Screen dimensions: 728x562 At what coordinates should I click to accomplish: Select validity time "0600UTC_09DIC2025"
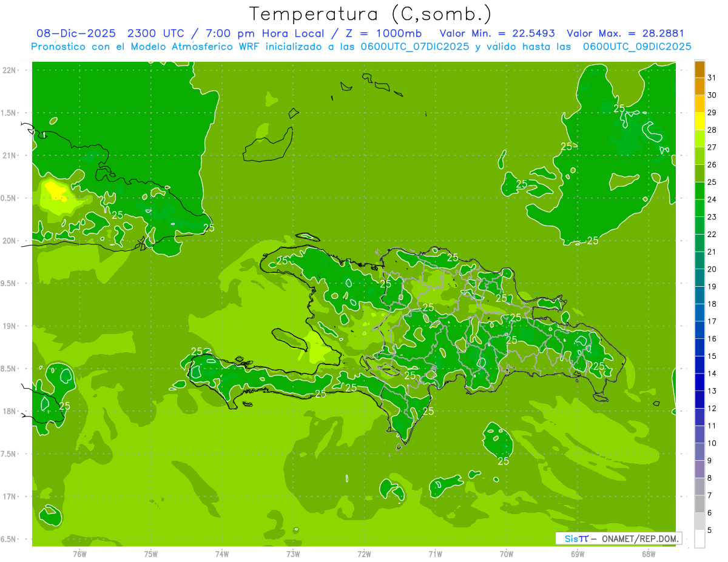tap(638, 47)
